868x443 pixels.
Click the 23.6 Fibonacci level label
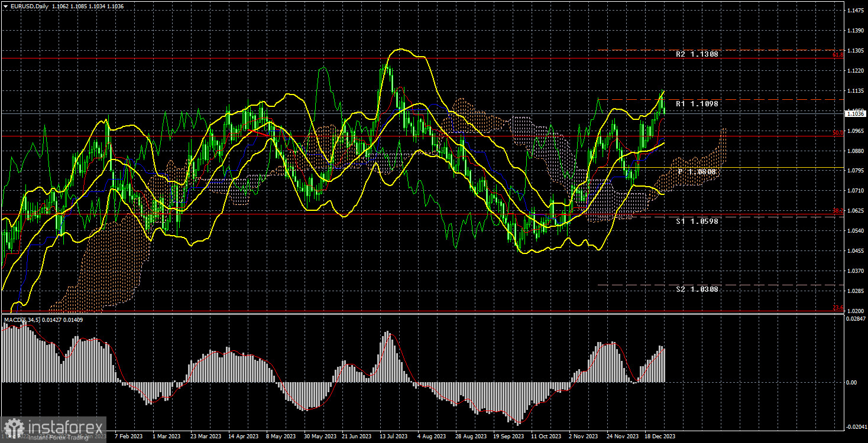click(x=838, y=308)
